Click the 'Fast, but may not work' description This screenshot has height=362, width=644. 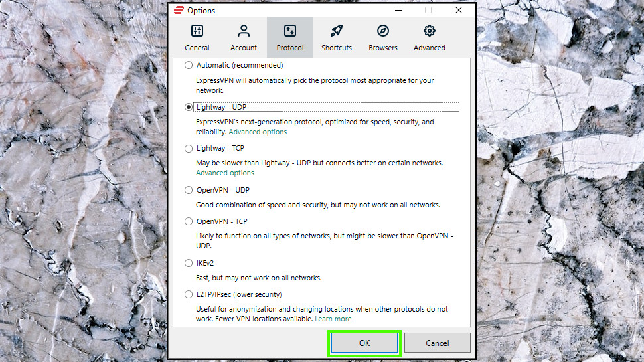pyautogui.click(x=259, y=278)
